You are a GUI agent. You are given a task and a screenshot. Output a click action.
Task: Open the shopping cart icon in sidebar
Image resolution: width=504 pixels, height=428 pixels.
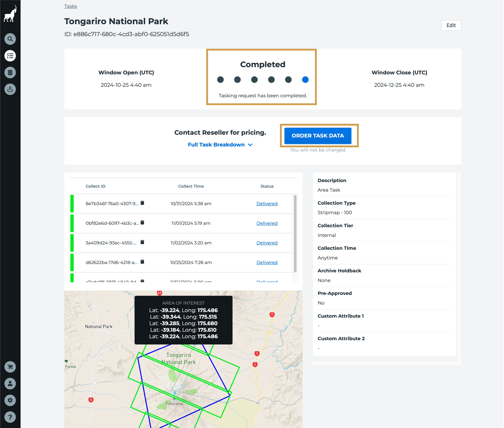coord(10,367)
